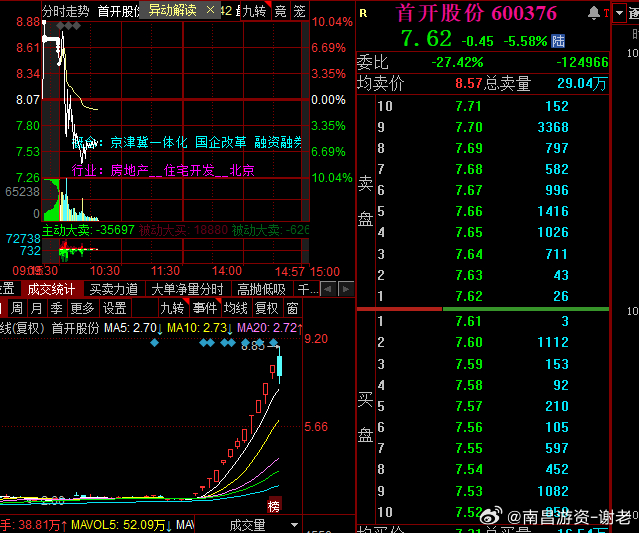This screenshot has height=533, width=639.
Task: Toggle the 竞 button above the intraday chart
Action: click(280, 11)
